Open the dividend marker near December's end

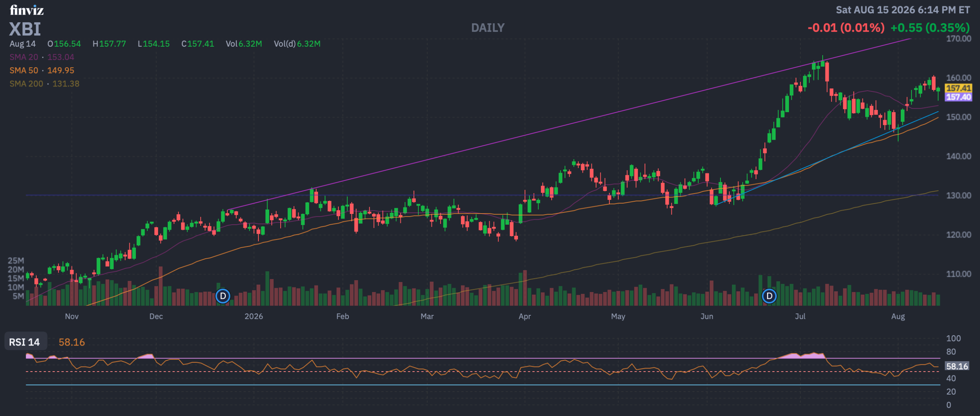point(223,296)
